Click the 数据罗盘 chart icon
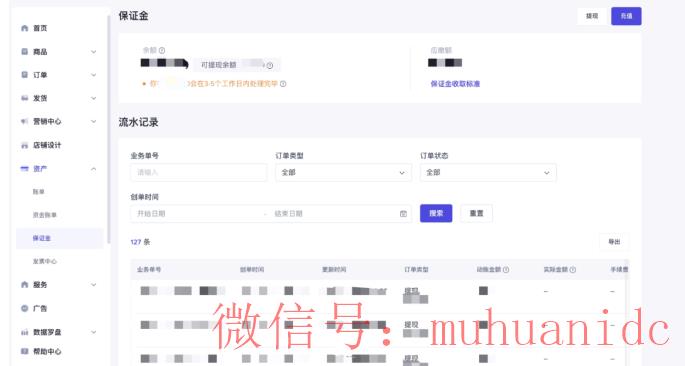The width and height of the screenshot is (685, 366). click(24, 332)
